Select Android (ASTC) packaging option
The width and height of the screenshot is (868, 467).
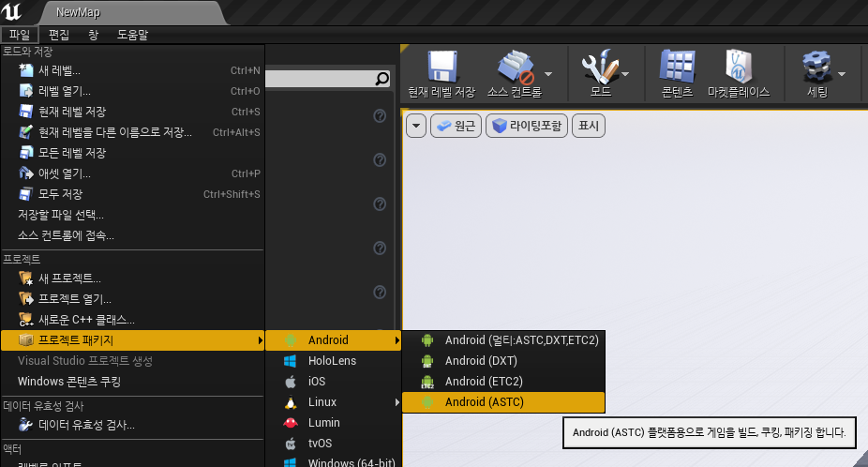pyautogui.click(x=503, y=402)
